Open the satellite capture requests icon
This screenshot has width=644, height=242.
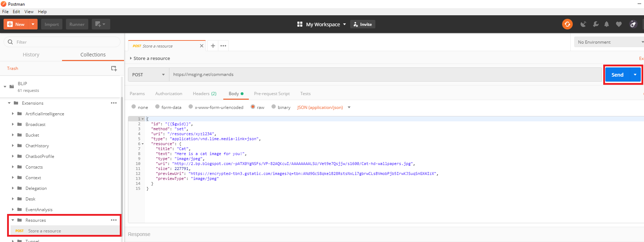point(583,24)
